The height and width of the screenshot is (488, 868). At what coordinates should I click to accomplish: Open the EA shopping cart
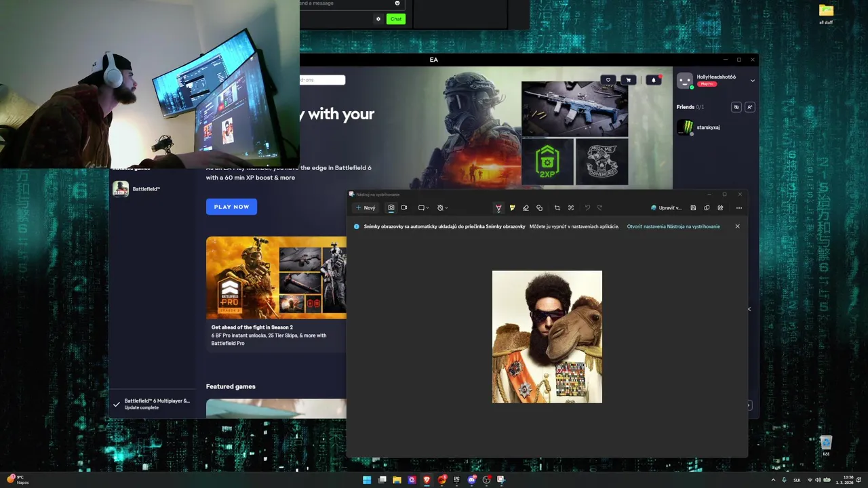629,80
